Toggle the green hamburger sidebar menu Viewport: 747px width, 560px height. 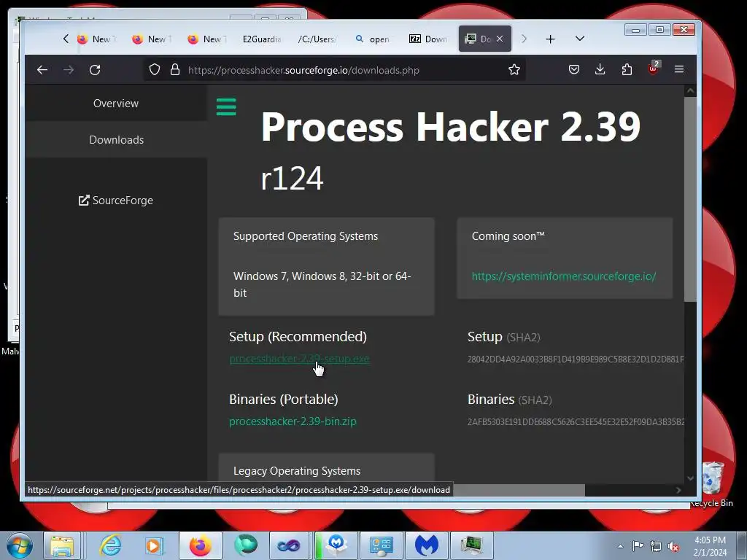coord(226,106)
